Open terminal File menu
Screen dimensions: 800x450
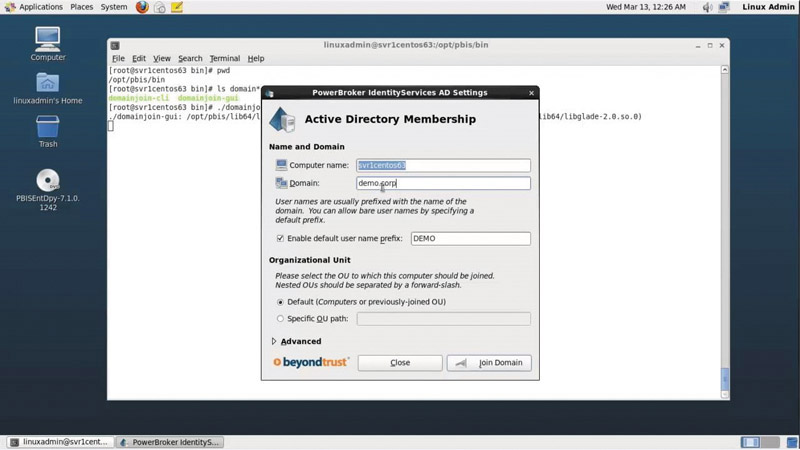tap(118, 58)
